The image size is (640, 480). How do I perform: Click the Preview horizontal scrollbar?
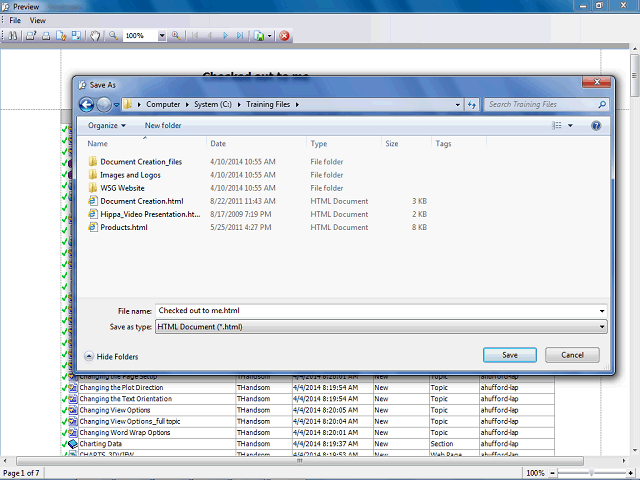coord(300,461)
